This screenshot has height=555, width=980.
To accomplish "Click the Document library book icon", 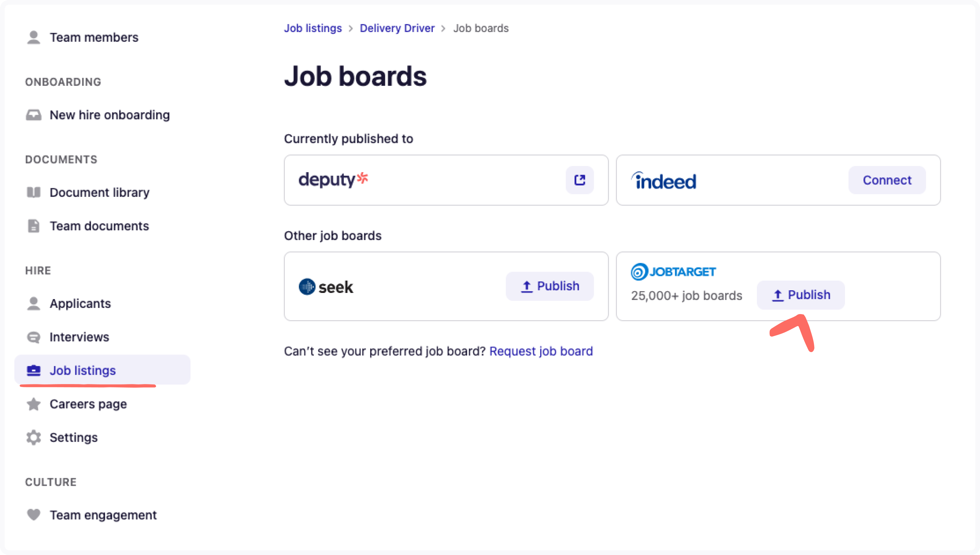I will point(34,192).
